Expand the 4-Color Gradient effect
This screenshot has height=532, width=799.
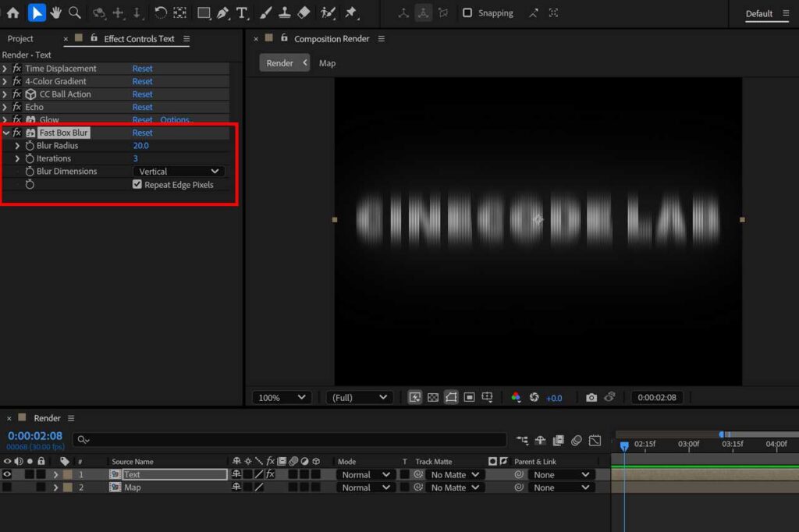coord(5,81)
